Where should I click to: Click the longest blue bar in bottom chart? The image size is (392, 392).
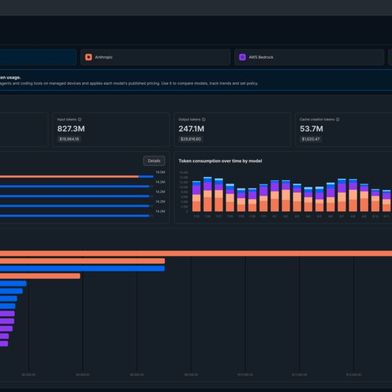[82, 269]
